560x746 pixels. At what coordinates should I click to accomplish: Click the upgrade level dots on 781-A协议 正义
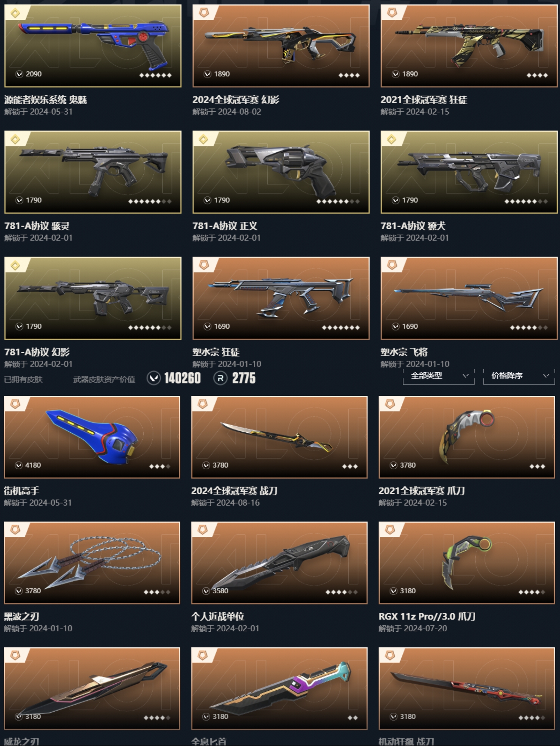click(x=338, y=201)
